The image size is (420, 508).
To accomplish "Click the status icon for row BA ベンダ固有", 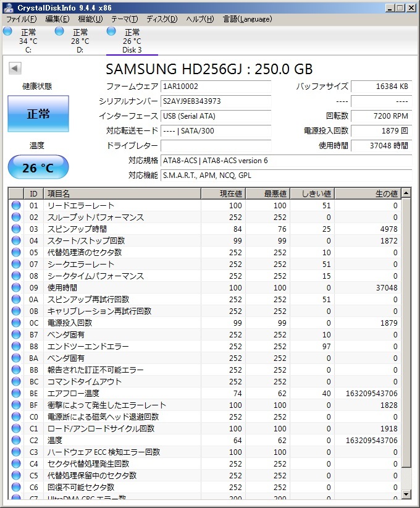I will [16, 358].
